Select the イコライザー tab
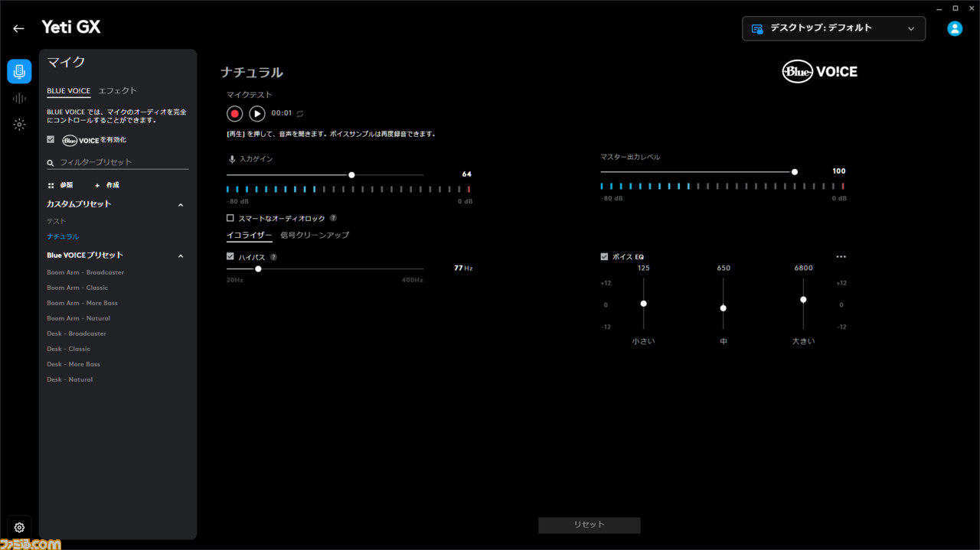 point(249,236)
